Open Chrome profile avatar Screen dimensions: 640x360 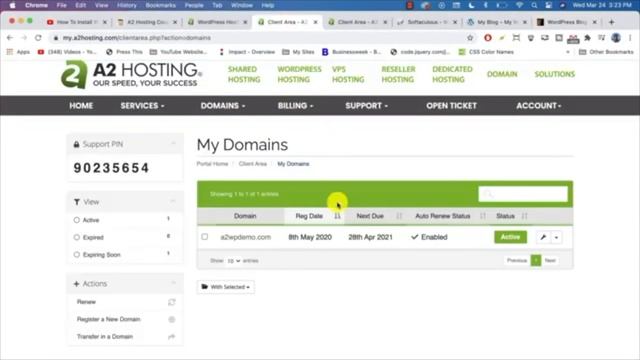[616, 38]
